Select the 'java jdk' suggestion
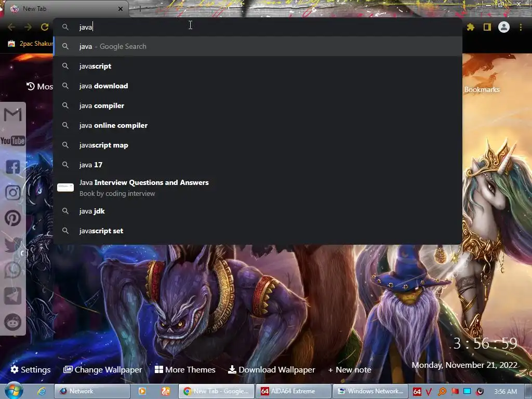The height and width of the screenshot is (399, 532). (x=258, y=211)
